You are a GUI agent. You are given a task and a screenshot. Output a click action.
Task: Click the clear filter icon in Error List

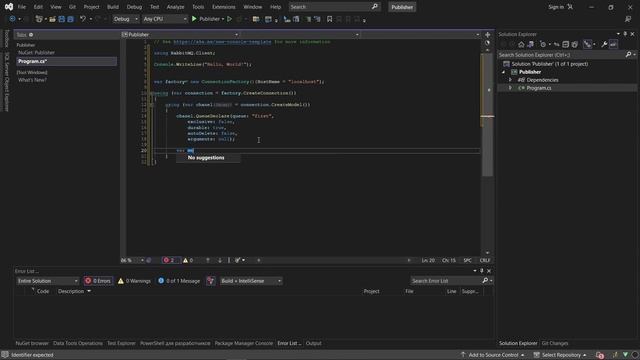pos(211,281)
